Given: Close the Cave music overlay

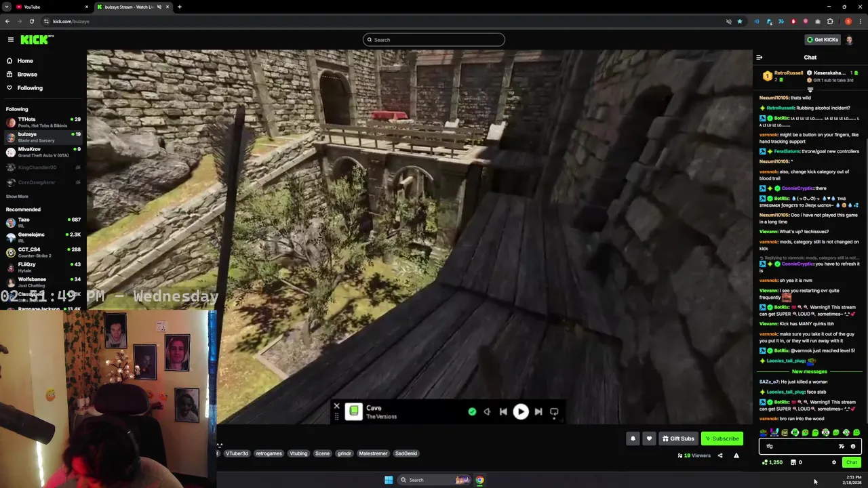Looking at the screenshot, I should [x=336, y=407].
